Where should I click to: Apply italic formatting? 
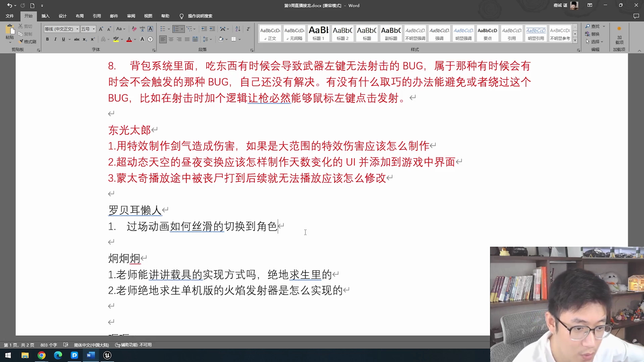coord(55,39)
